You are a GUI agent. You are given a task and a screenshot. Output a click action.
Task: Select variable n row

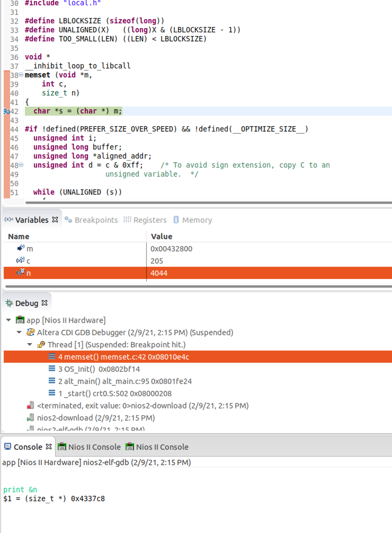pos(198,273)
